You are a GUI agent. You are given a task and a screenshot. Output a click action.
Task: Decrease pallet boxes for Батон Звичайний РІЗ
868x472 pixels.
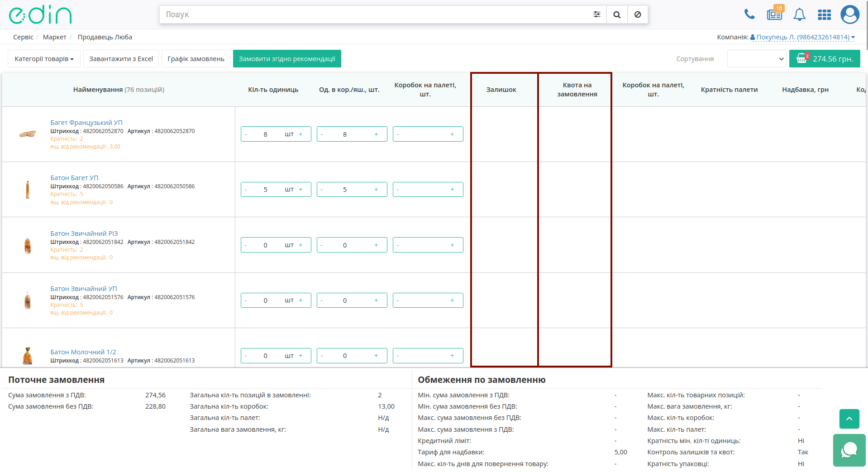pos(398,245)
